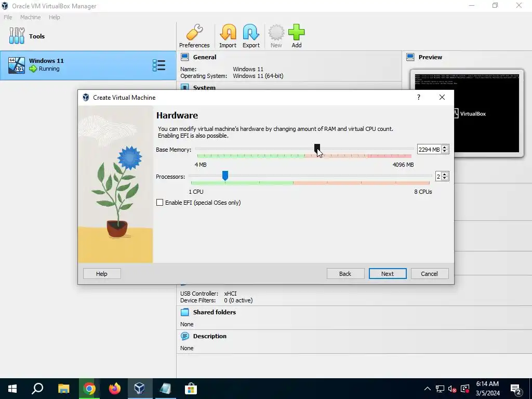Click the 'xHCI' USB Controller value
532x399 pixels.
point(230,294)
